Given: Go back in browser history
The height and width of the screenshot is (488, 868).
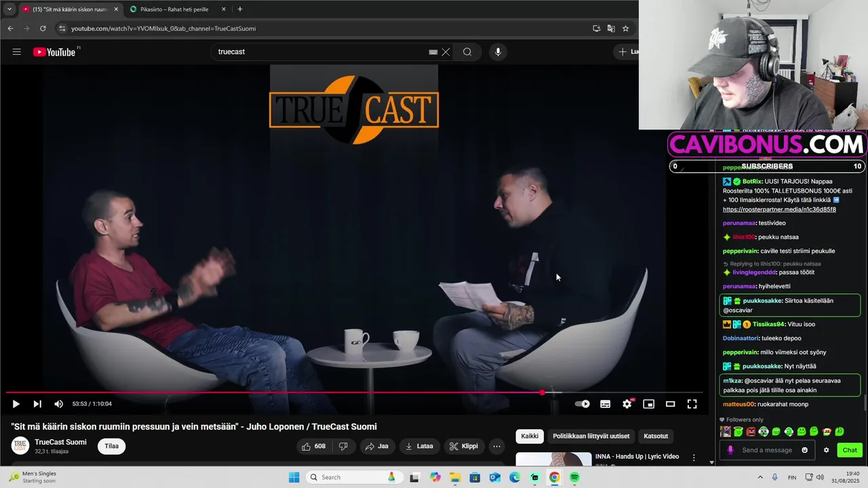Looking at the screenshot, I should click(10, 28).
